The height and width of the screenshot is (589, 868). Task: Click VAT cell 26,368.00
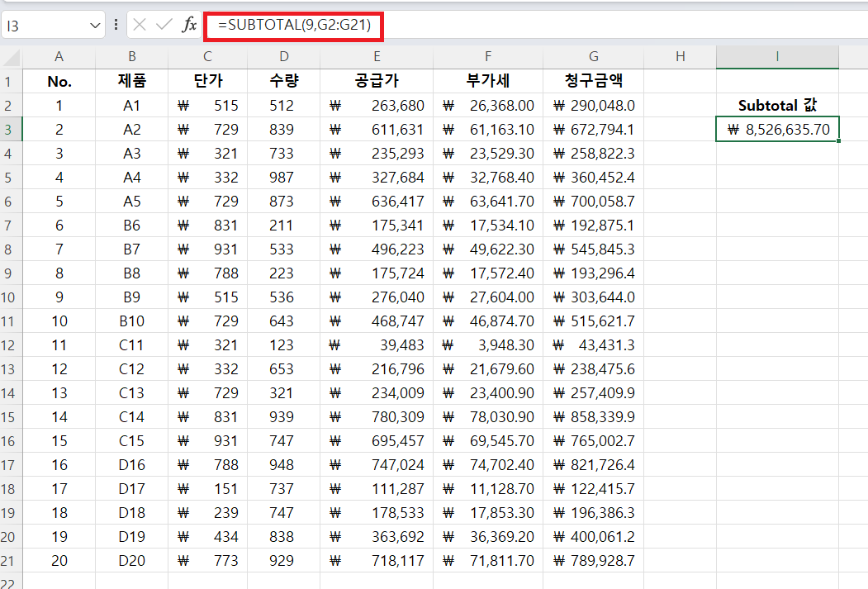tap(488, 105)
